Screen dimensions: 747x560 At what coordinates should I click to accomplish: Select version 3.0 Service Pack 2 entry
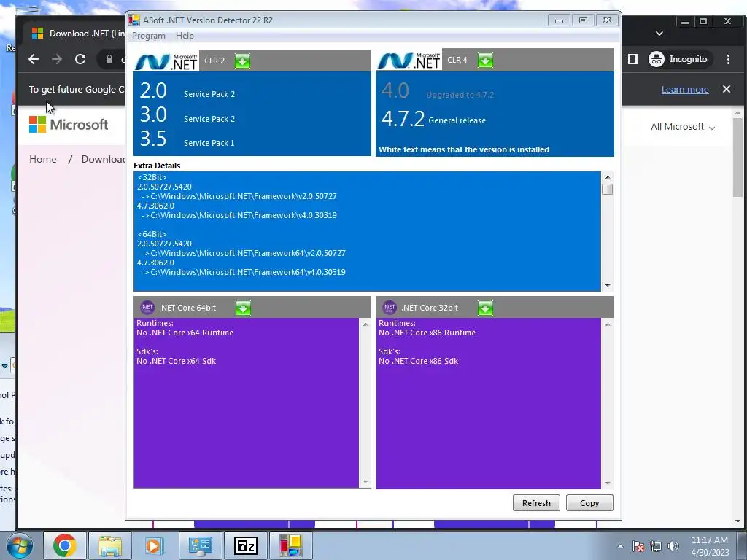click(x=187, y=115)
